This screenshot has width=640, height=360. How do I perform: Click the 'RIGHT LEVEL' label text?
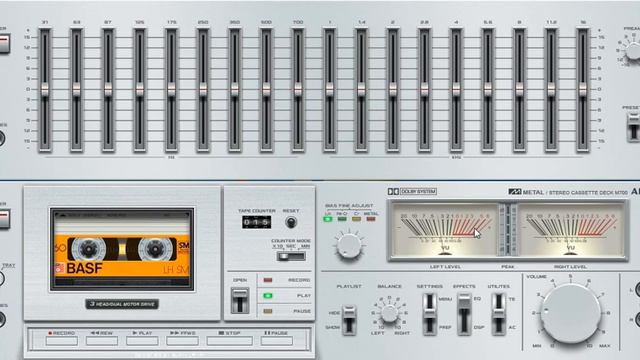[570, 267]
